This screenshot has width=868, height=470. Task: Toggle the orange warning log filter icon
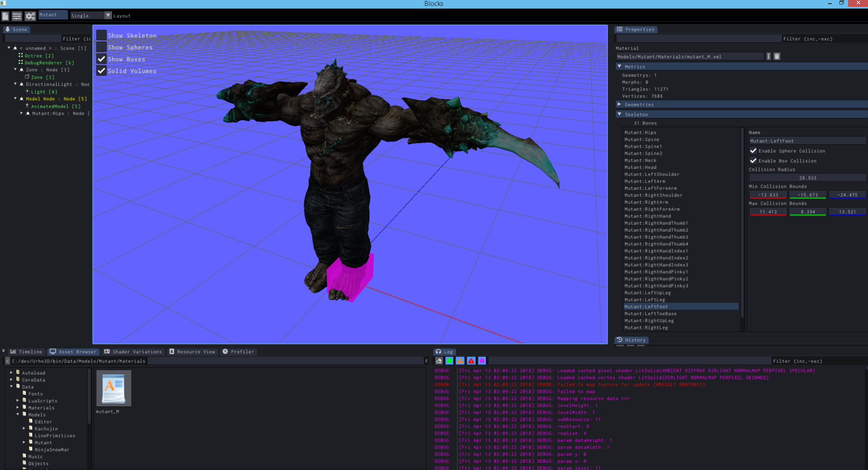click(x=460, y=361)
